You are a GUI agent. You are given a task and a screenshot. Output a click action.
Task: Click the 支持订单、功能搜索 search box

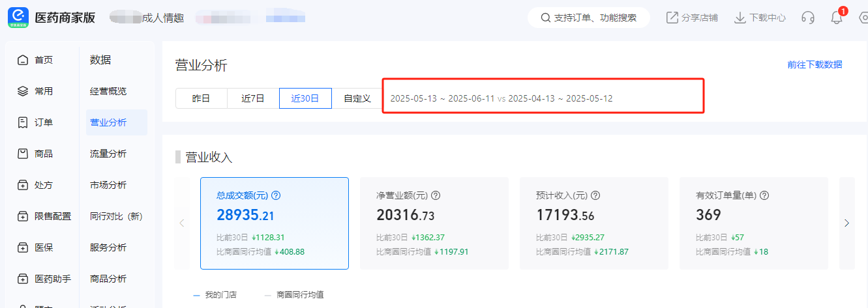pos(588,18)
